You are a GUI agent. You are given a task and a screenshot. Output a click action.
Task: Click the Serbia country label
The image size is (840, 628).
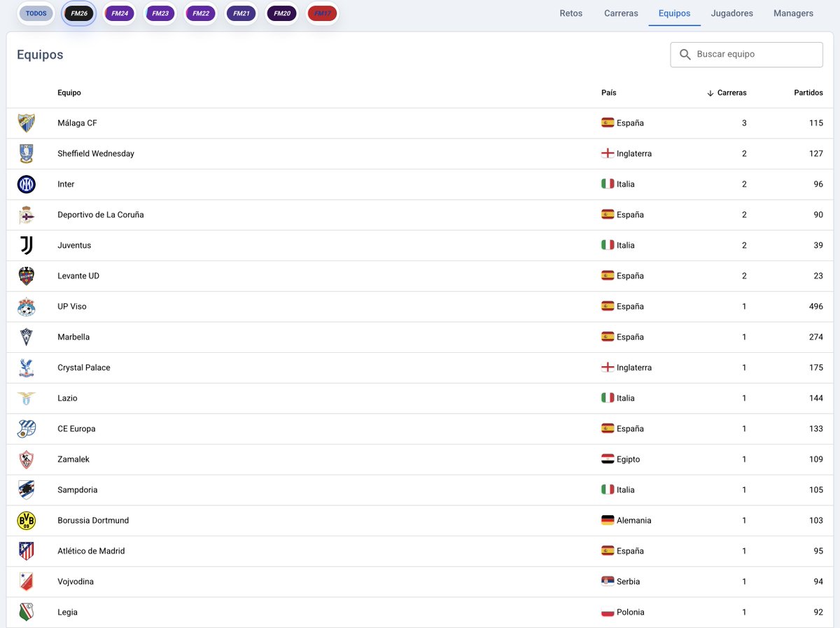pyautogui.click(x=629, y=582)
